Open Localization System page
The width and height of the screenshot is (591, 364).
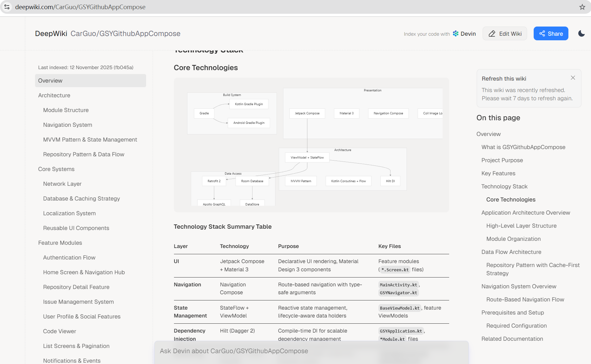(x=69, y=213)
